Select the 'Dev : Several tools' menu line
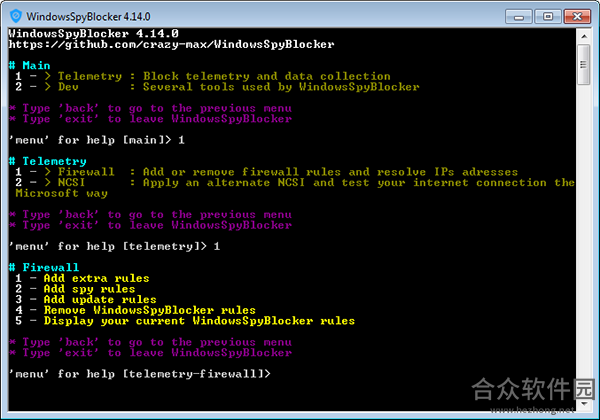Screen dimensions: 600x420 (x=217, y=87)
